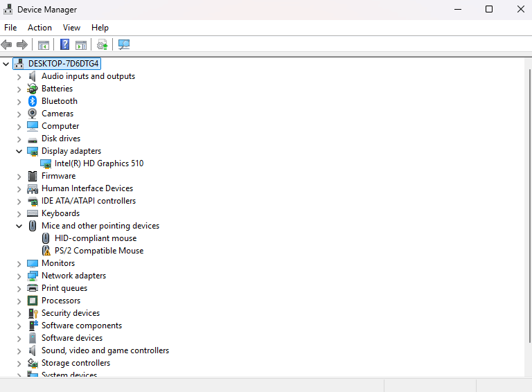Click the Print queues printer icon

(x=33, y=288)
